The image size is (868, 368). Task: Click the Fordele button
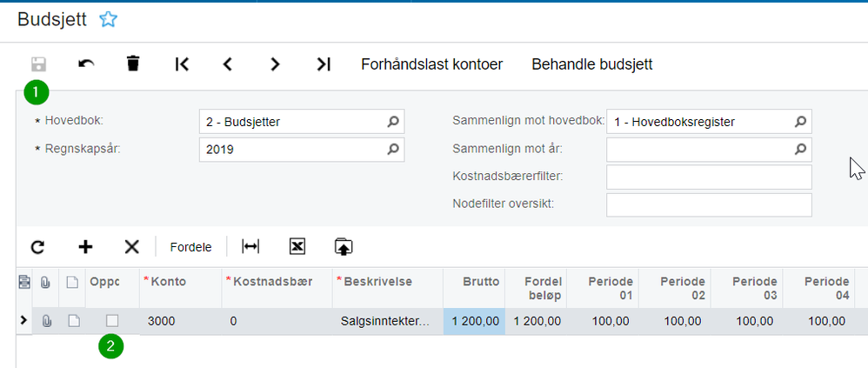pyautogui.click(x=190, y=247)
